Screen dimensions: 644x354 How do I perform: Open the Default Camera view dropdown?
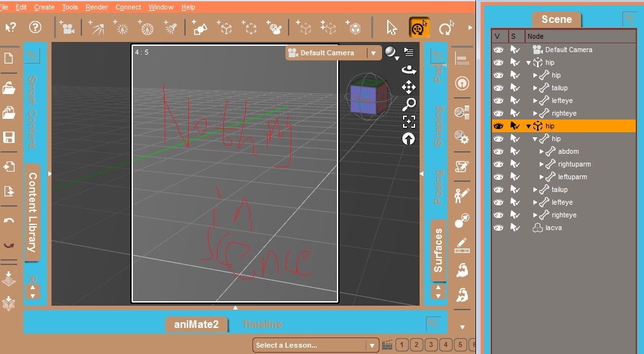pos(373,53)
